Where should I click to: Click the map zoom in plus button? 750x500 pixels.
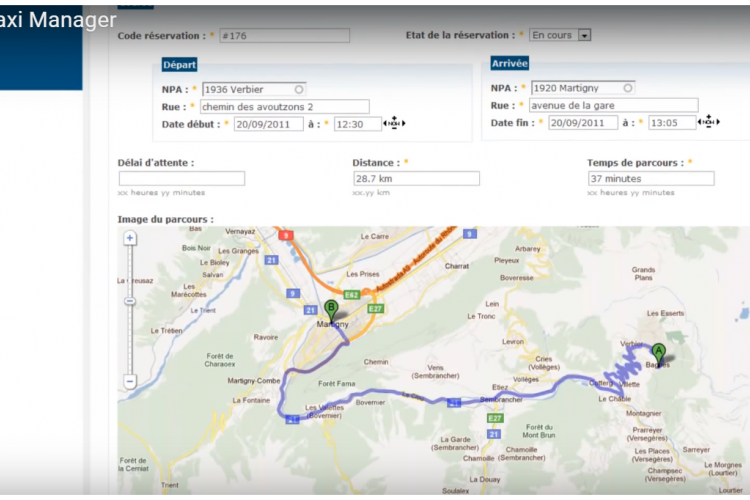(130, 238)
